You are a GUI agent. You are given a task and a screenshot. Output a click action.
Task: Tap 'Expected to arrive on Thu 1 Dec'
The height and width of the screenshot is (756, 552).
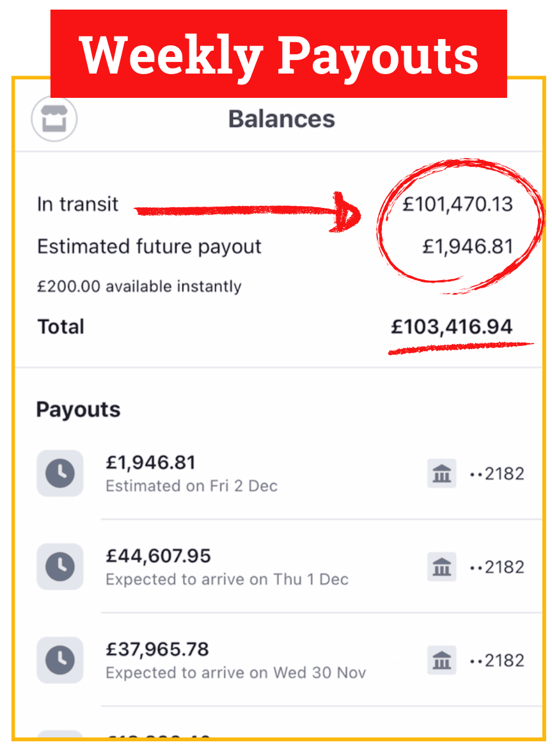click(227, 579)
